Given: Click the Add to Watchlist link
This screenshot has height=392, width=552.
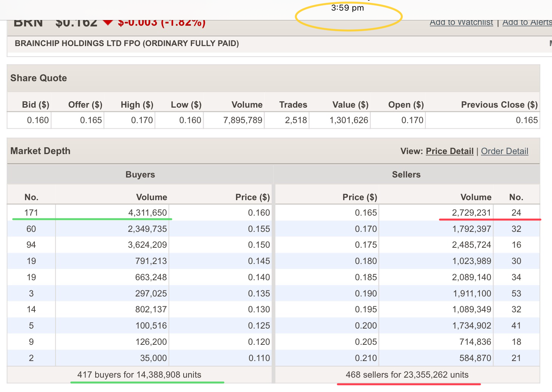Looking at the screenshot, I should click(461, 23).
